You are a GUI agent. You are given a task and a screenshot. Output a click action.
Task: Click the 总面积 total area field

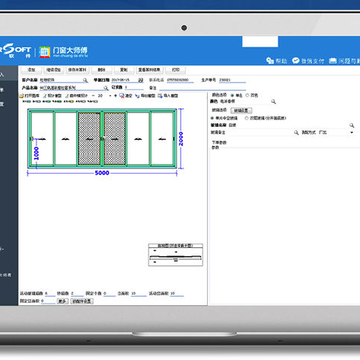(x=139, y=294)
